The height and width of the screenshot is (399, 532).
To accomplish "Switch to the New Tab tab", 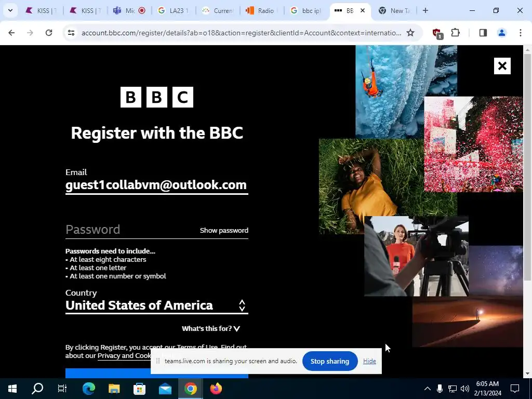I will [x=395, y=10].
